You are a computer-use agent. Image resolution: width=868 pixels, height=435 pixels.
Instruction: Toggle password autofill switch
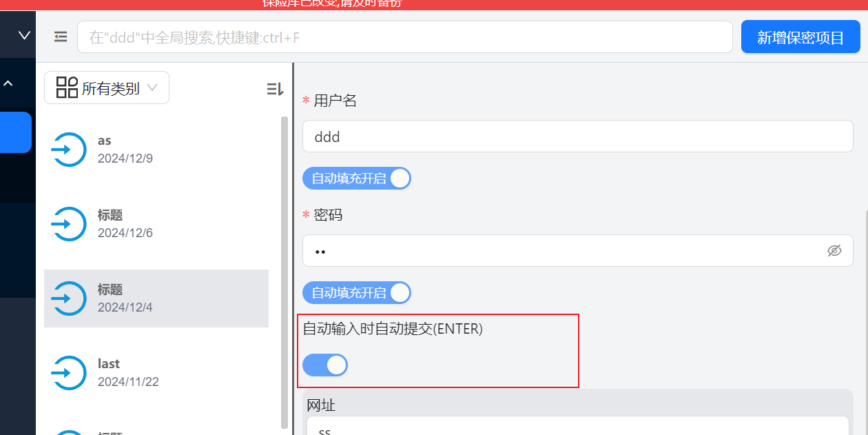click(356, 293)
